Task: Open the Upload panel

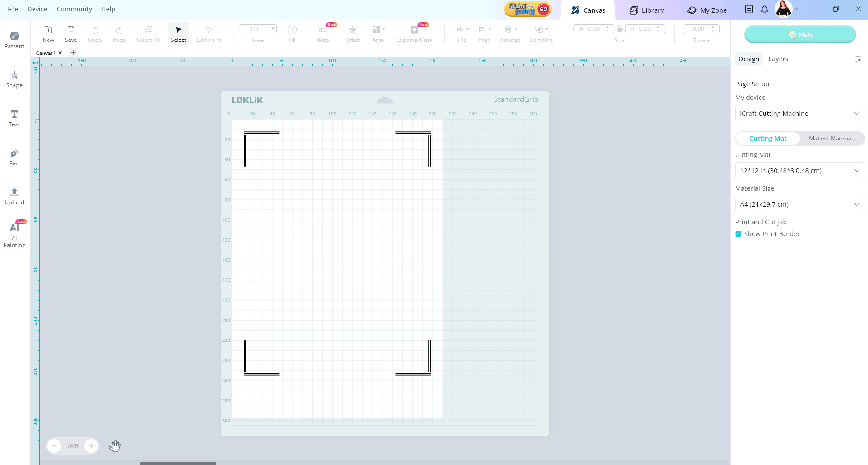Action: click(x=15, y=196)
